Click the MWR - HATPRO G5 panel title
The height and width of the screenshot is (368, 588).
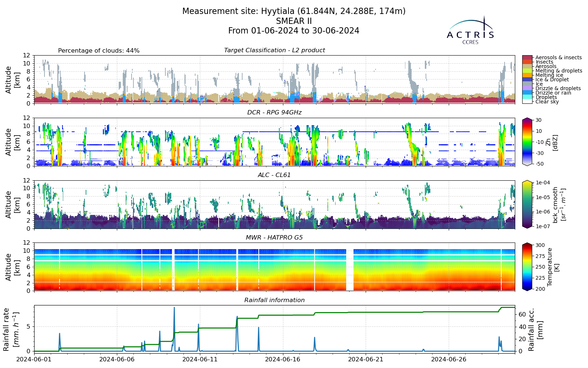pos(275,238)
